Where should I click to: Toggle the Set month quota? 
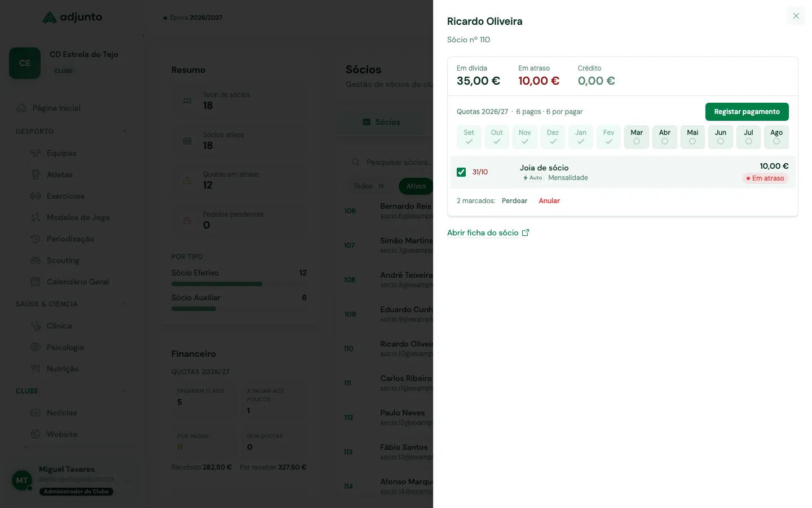[x=469, y=137]
